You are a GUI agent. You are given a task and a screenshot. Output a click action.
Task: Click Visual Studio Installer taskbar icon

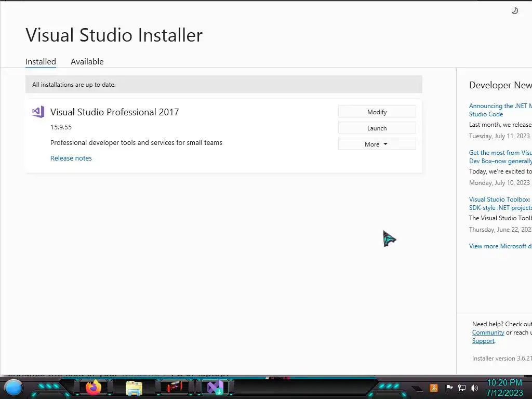pos(215,388)
